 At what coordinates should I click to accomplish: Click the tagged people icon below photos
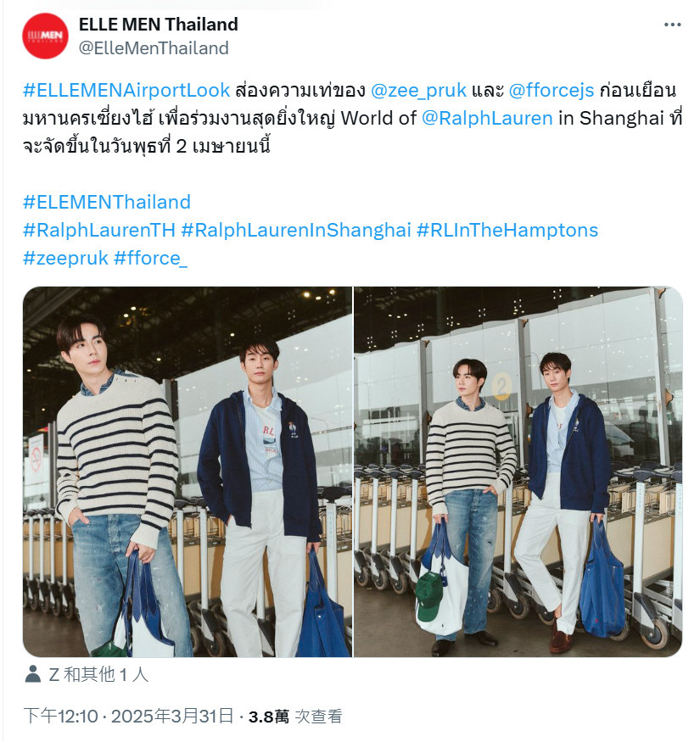[x=33, y=674]
